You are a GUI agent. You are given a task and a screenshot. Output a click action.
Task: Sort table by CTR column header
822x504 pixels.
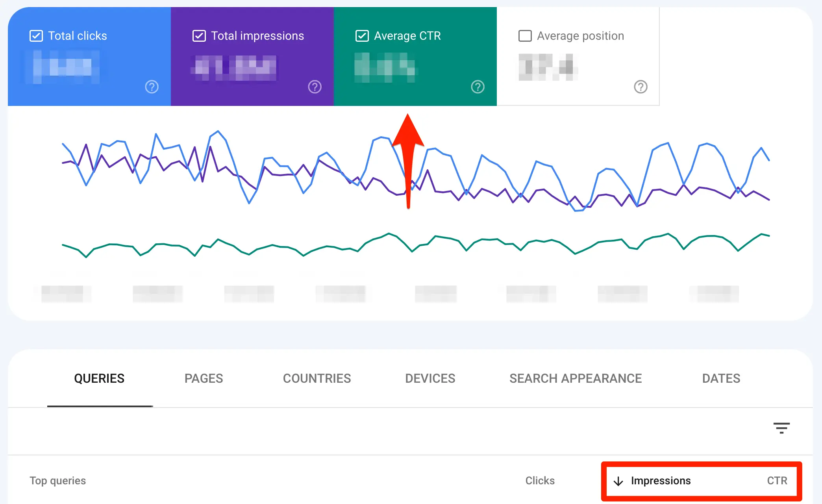tap(777, 481)
